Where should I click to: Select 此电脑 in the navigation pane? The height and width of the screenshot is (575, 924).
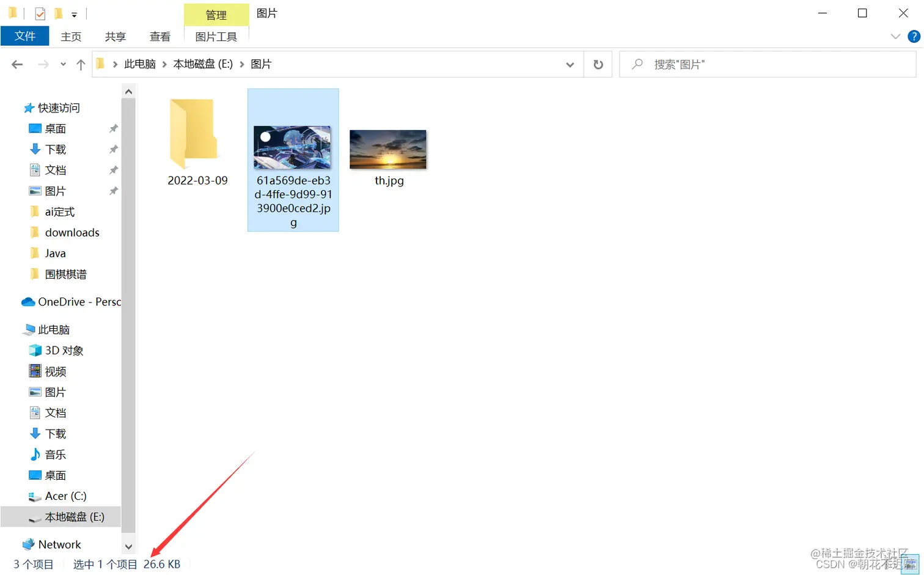tap(53, 330)
